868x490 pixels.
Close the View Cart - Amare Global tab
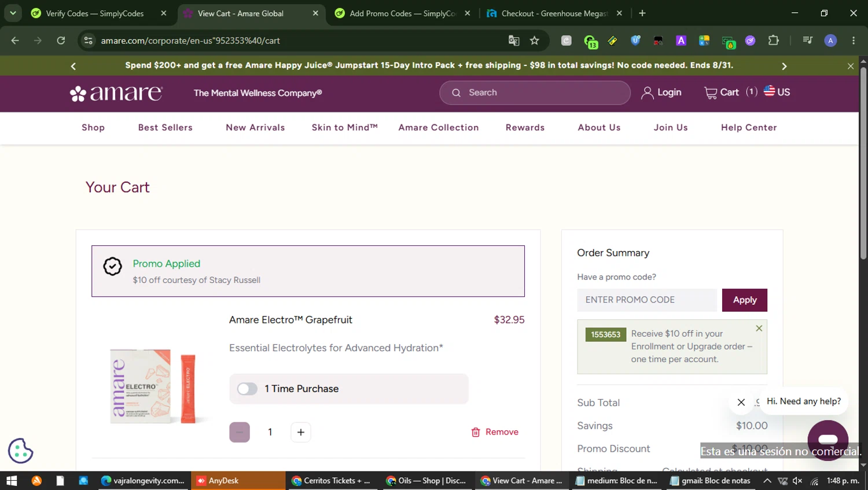tap(315, 13)
